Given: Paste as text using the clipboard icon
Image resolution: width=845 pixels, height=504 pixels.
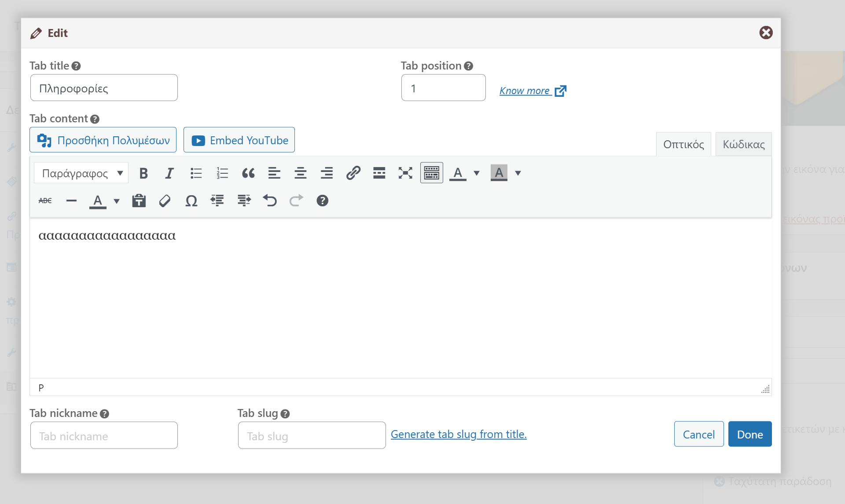Looking at the screenshot, I should pos(139,201).
